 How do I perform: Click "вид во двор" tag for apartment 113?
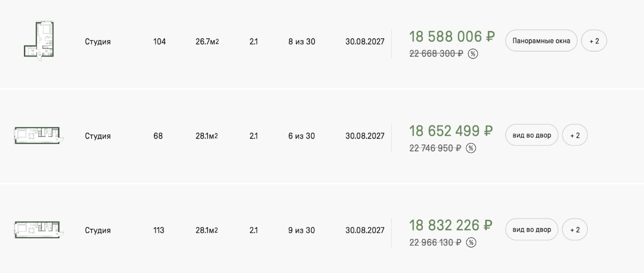pyautogui.click(x=531, y=230)
